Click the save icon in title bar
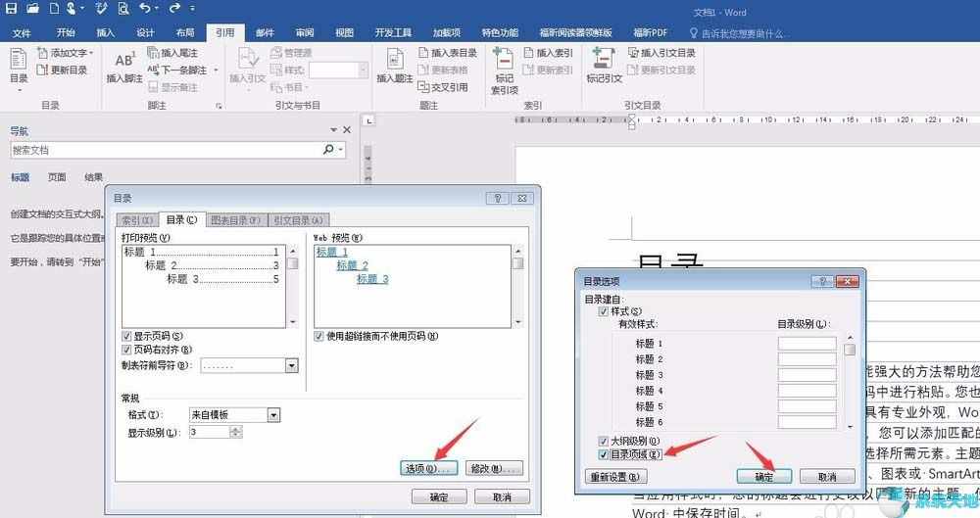Viewport: 980px width, 518px height. (x=12, y=10)
